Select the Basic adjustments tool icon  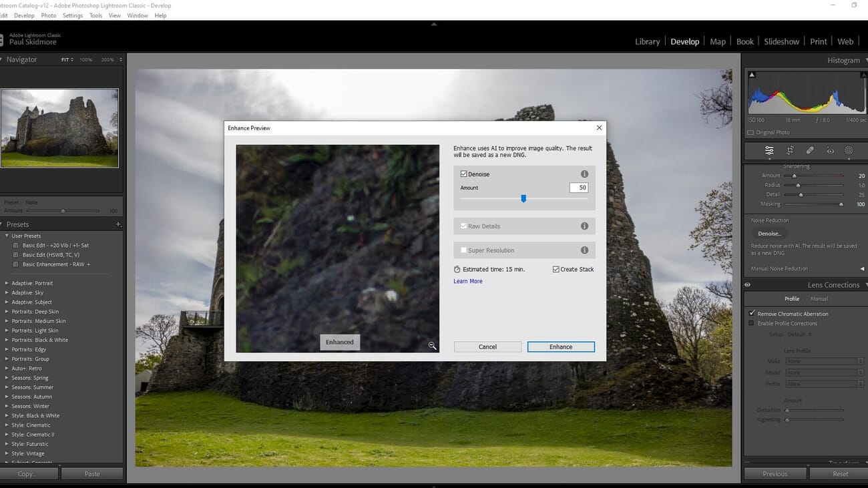click(769, 151)
